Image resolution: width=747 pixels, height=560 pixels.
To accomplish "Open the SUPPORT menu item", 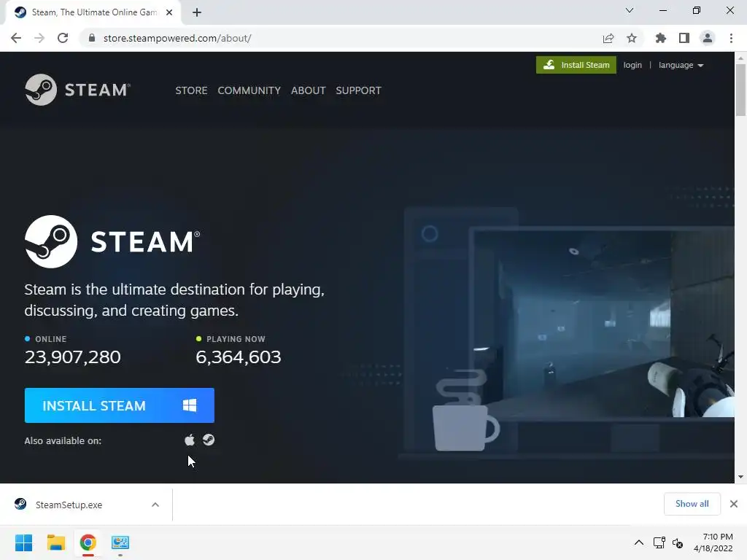I will 358,90.
